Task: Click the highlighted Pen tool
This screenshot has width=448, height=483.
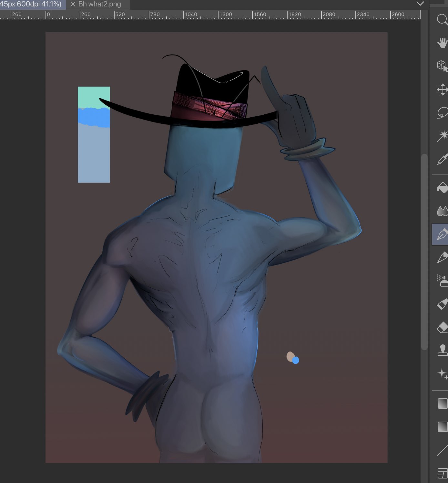Action: (441, 234)
